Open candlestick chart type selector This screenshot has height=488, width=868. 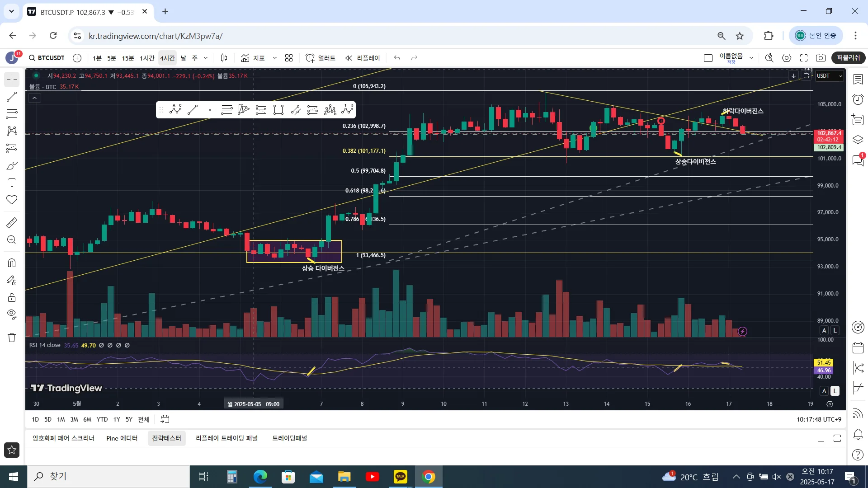click(x=224, y=58)
